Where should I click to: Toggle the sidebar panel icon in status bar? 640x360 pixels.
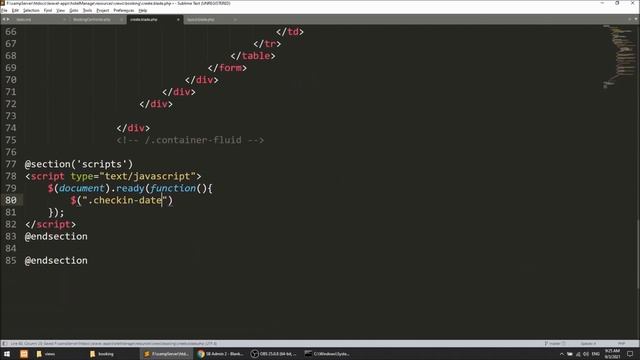click(4, 344)
